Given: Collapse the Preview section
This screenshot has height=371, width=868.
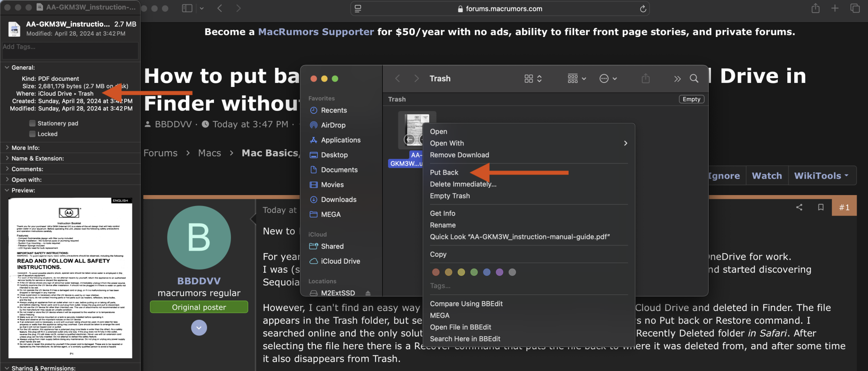Looking at the screenshot, I should click(x=7, y=190).
